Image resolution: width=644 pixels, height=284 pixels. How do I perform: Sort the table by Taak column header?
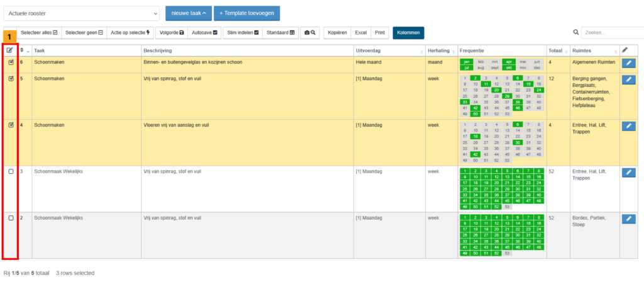pos(40,50)
